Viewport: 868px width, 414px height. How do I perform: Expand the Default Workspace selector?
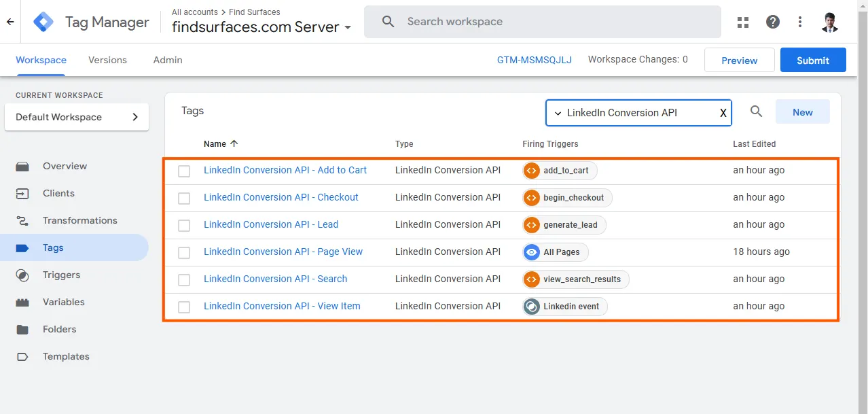tap(76, 117)
